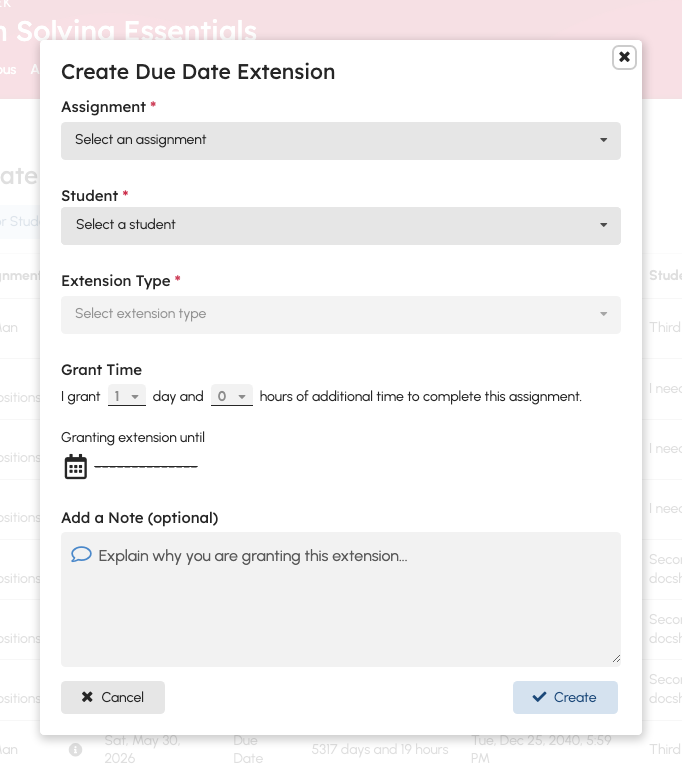This screenshot has width=682, height=775.
Task: Open the days dropdown showing 1
Action: point(127,396)
